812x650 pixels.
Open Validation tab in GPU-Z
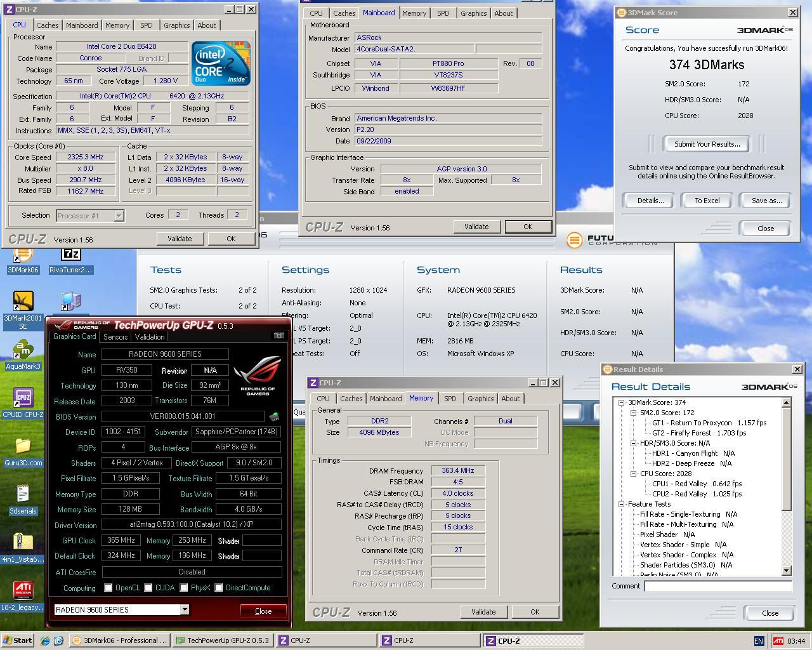pos(150,337)
